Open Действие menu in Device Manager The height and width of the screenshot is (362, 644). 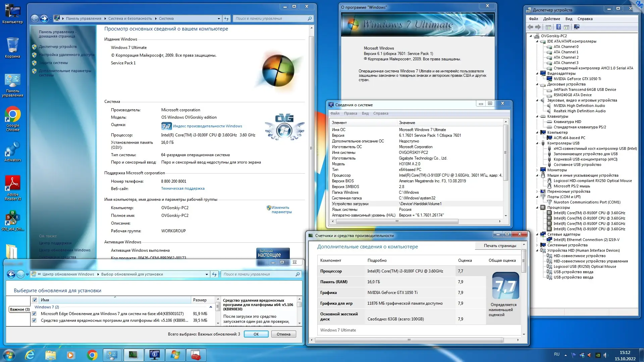(551, 19)
